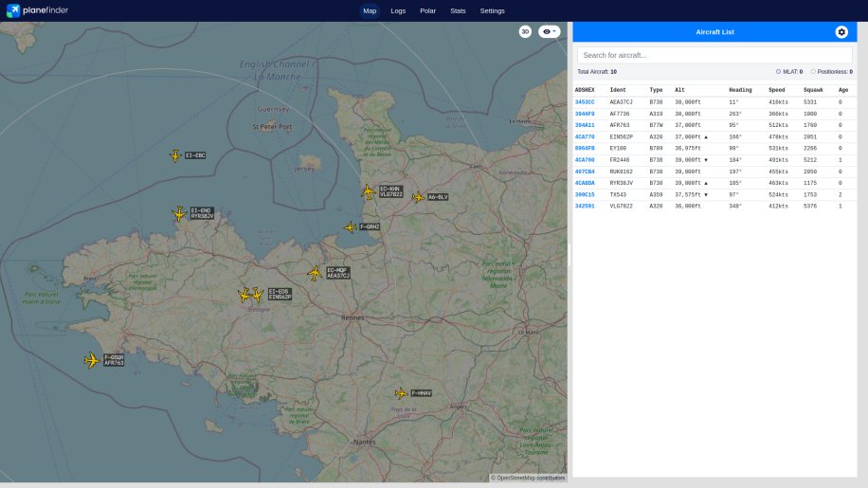Toggle the 3D map view
The width and height of the screenshot is (868, 488).
[x=525, y=31]
